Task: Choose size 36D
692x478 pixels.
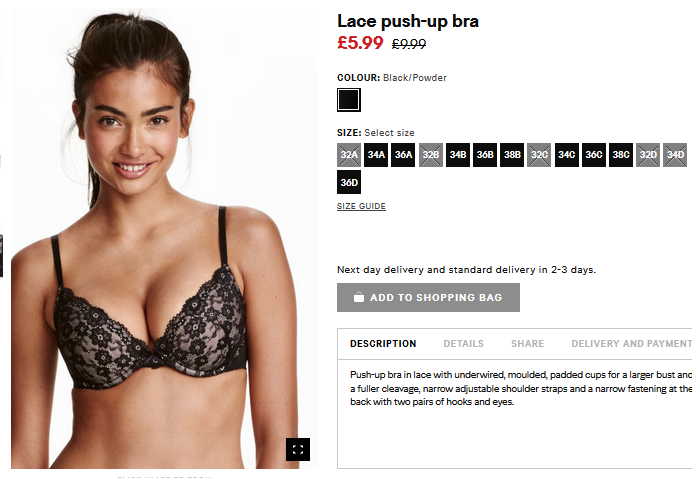Action: pyautogui.click(x=349, y=182)
